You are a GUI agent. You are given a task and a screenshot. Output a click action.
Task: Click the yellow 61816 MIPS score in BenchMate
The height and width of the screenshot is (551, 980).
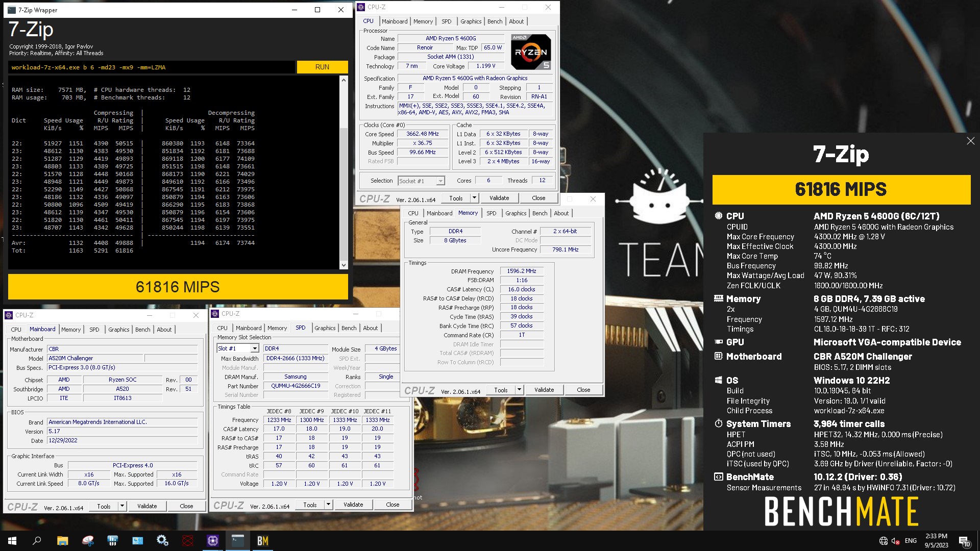(x=841, y=189)
